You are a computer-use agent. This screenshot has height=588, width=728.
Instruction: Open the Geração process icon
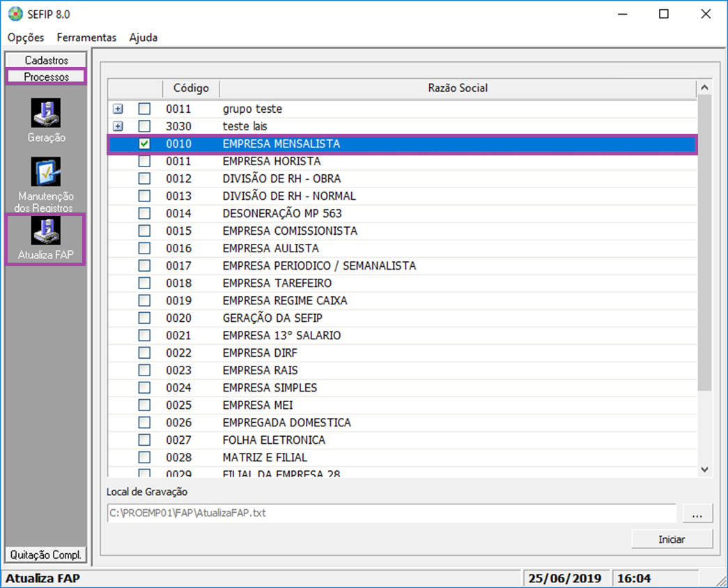[x=46, y=112]
